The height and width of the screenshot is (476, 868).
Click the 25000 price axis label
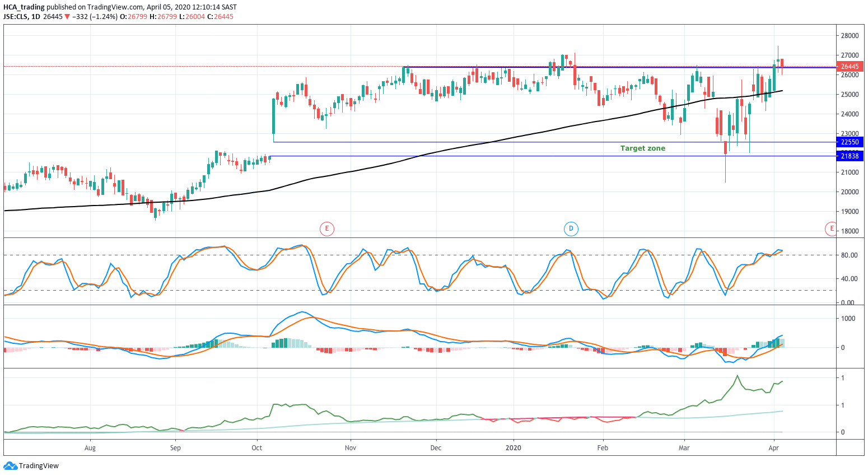[850, 95]
